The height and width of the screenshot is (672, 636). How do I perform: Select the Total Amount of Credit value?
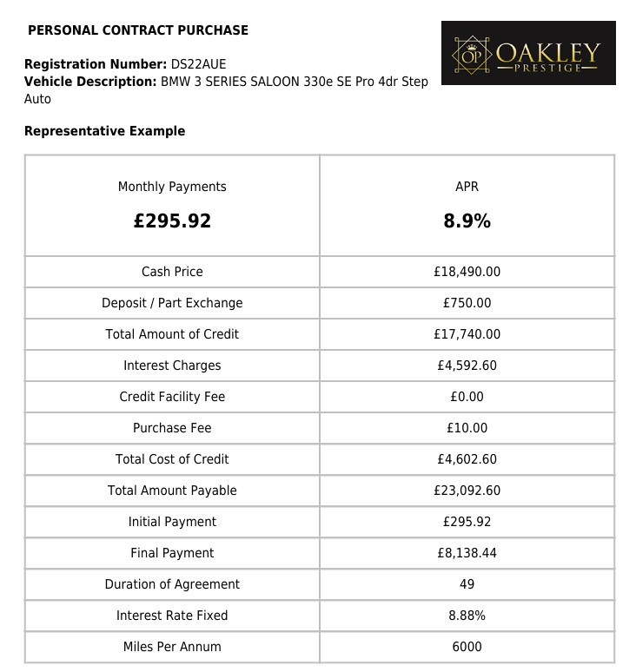(467, 334)
